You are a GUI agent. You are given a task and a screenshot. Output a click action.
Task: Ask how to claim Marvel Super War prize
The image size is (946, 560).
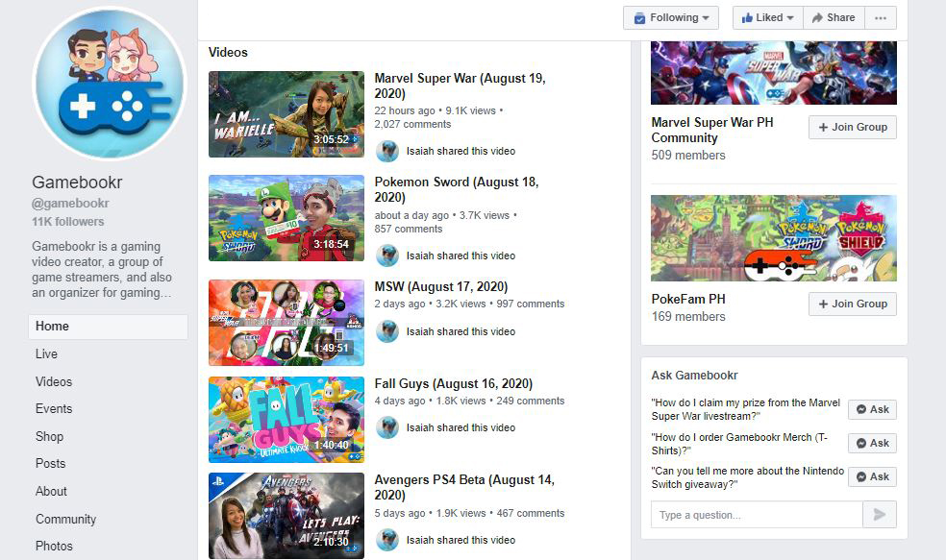872,409
